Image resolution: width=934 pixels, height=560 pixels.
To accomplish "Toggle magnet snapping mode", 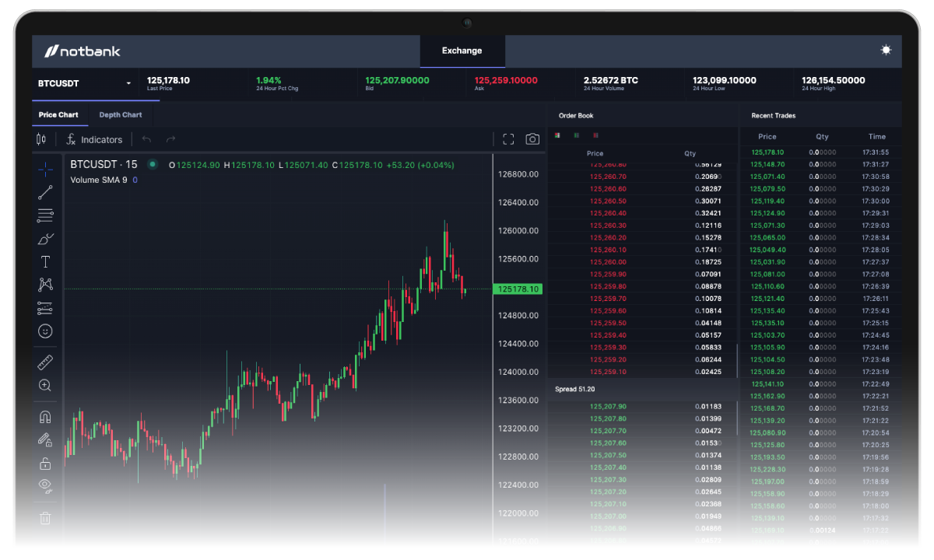I will [45, 416].
